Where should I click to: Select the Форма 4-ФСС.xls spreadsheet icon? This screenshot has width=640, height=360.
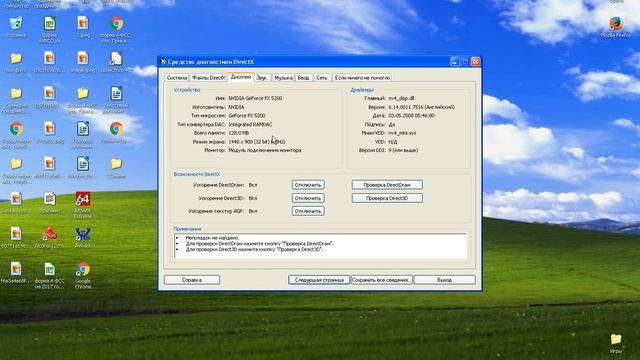(50, 23)
